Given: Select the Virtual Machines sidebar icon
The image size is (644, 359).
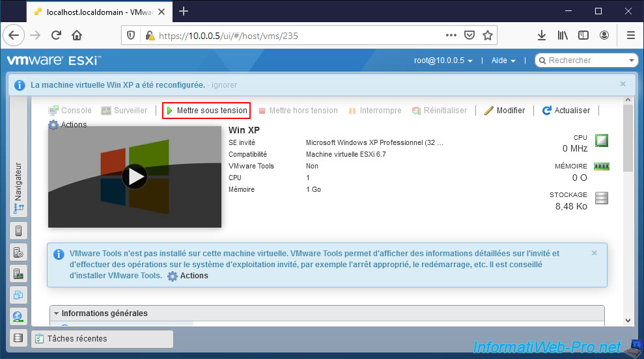Looking at the screenshot, I should point(18,252).
